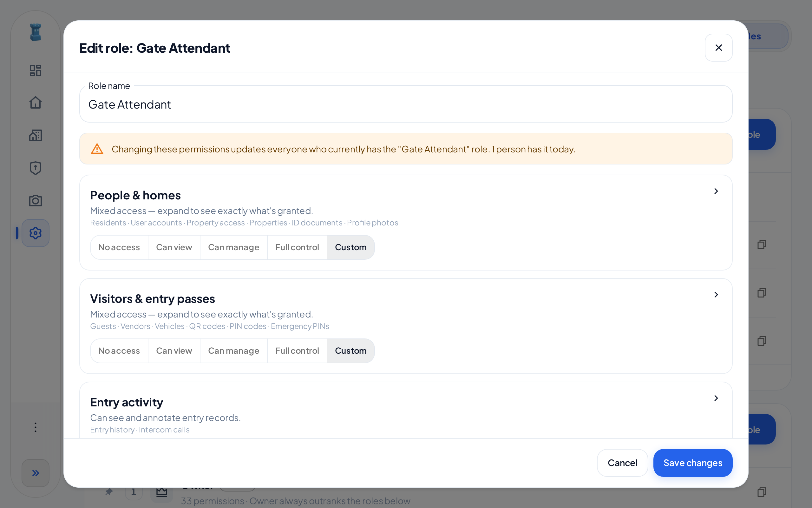Set People & homes to Full control
812x508 pixels.
click(297, 247)
